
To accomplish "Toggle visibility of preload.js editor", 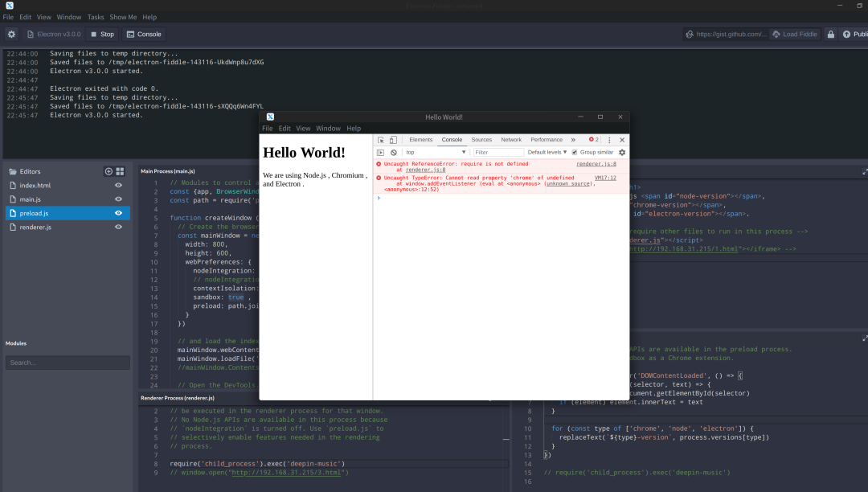I will pyautogui.click(x=118, y=213).
